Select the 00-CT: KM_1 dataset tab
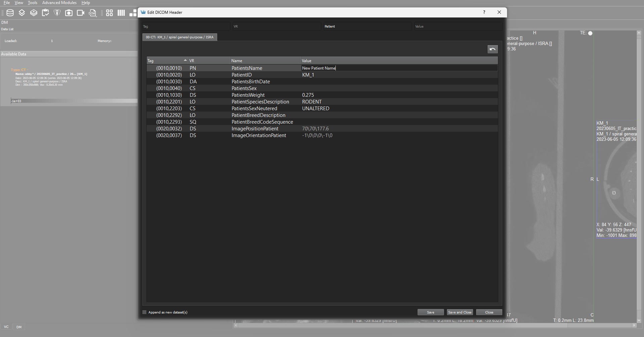644x337 pixels. 180,37
